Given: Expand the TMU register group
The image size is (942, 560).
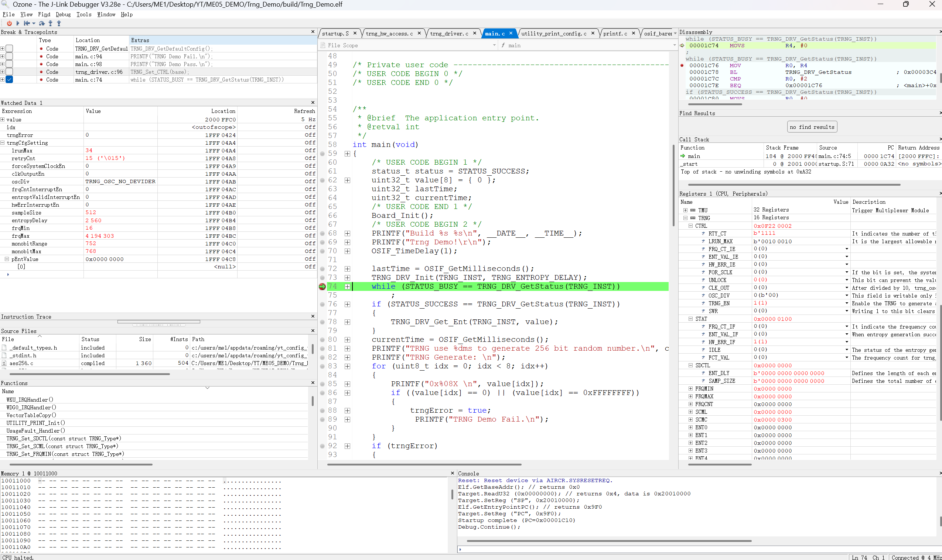Looking at the screenshot, I should coord(685,210).
